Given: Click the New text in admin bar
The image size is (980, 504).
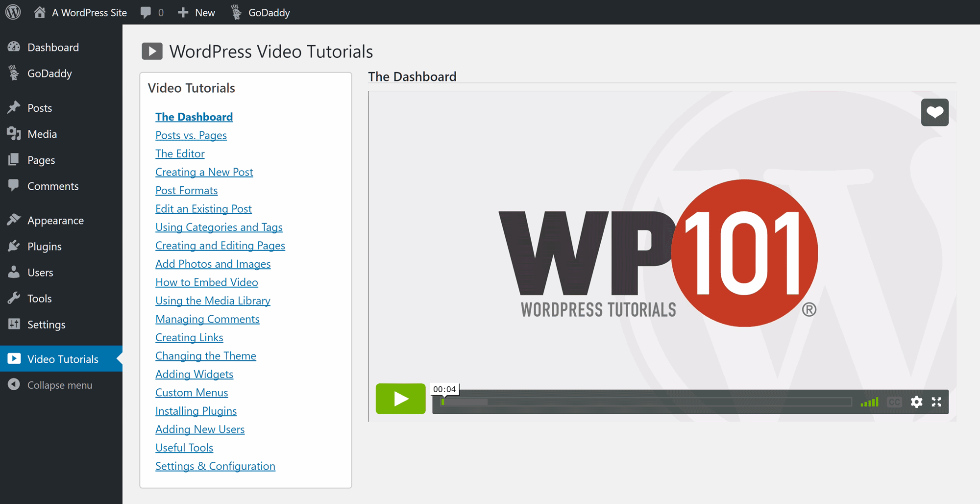Looking at the screenshot, I should 205,13.
